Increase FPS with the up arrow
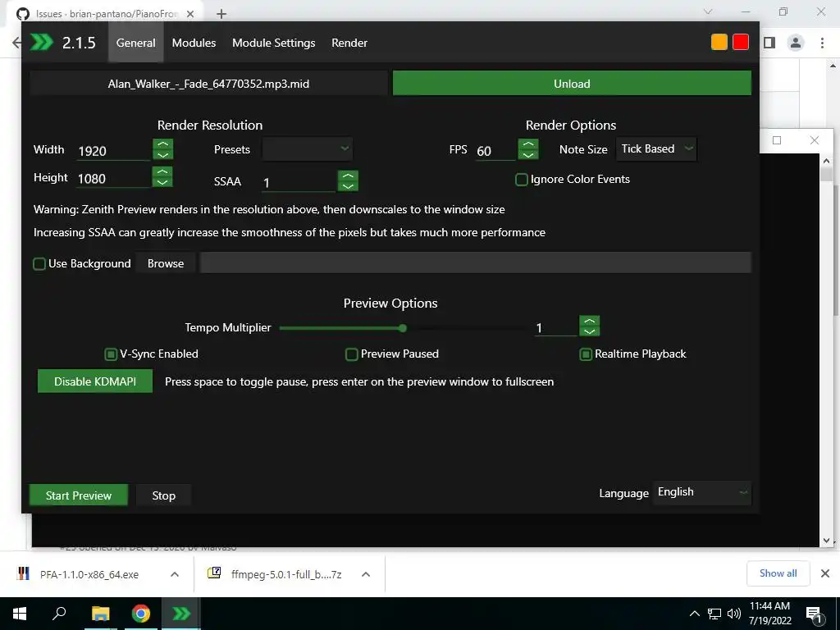Viewport: 840px width, 630px height. point(528,144)
